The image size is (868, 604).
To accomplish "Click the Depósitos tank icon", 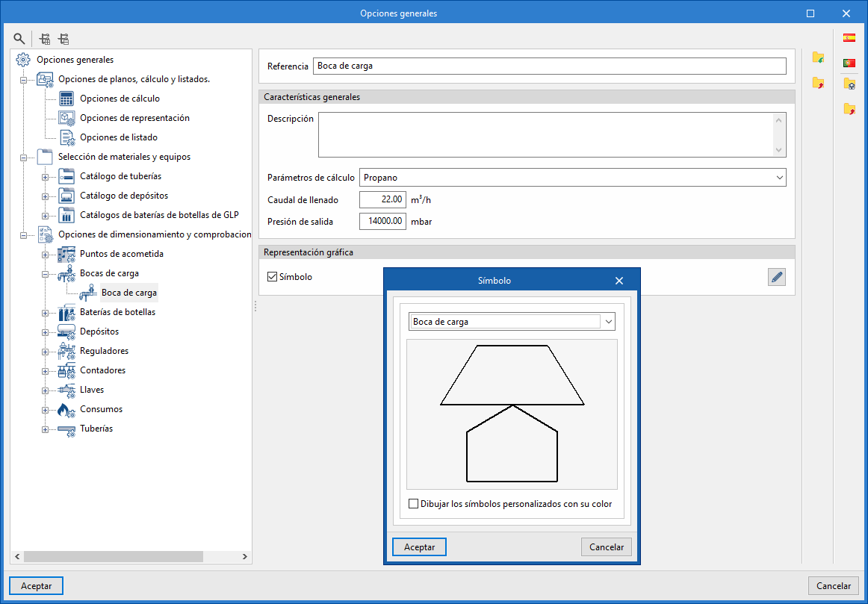I will click(x=66, y=332).
